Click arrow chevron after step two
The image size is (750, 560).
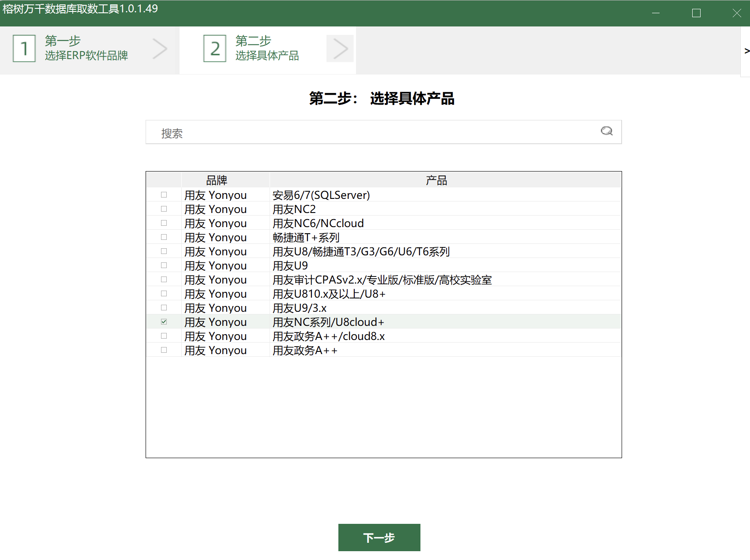(340, 49)
